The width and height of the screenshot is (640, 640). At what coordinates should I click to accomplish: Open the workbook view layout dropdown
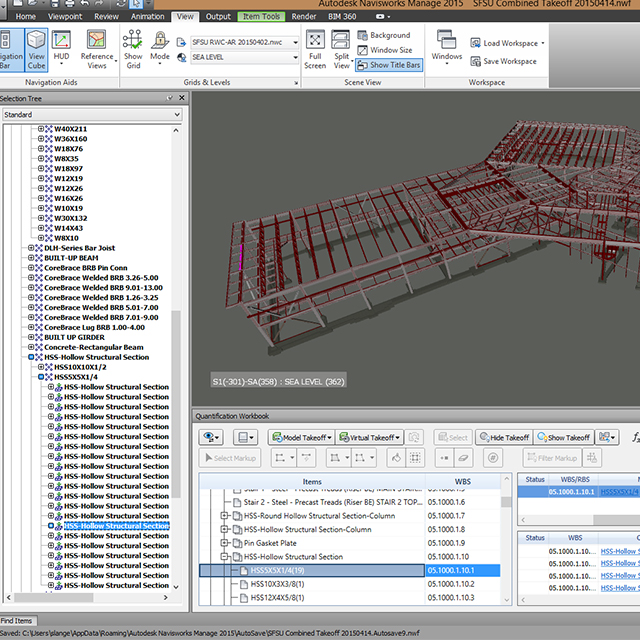(x=245, y=438)
